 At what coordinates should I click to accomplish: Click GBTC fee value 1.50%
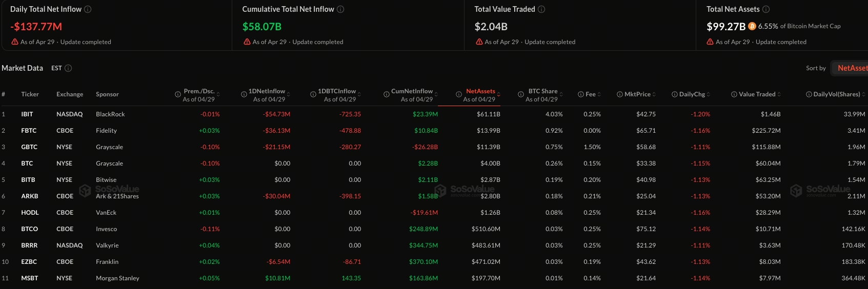tap(592, 147)
